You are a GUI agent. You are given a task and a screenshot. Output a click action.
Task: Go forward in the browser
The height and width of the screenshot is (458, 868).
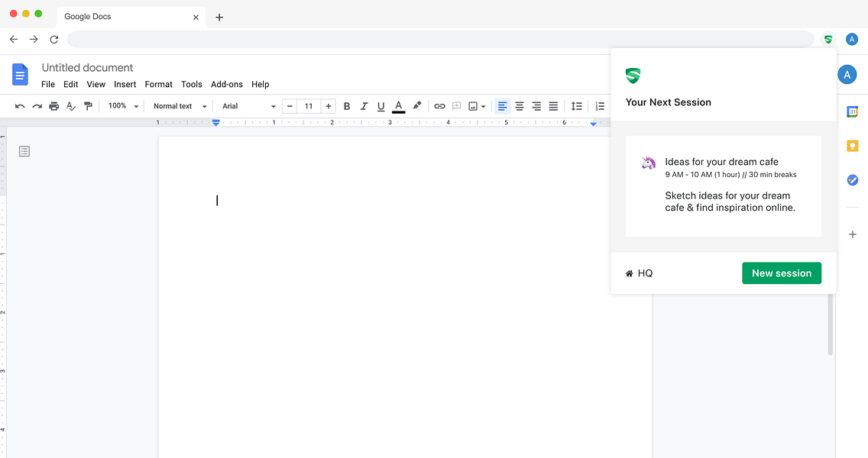(x=34, y=39)
